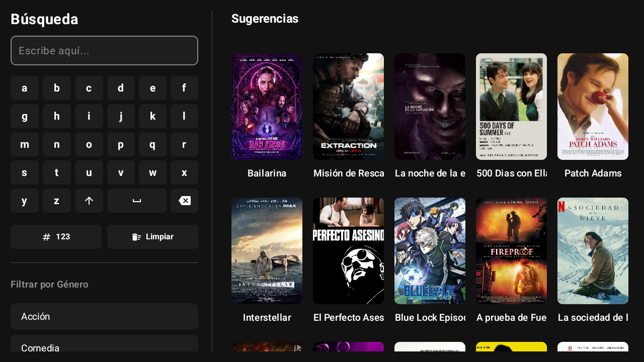The height and width of the screenshot is (362, 644).
Task: Click the Escribe aquí search field
Action: [x=104, y=50]
